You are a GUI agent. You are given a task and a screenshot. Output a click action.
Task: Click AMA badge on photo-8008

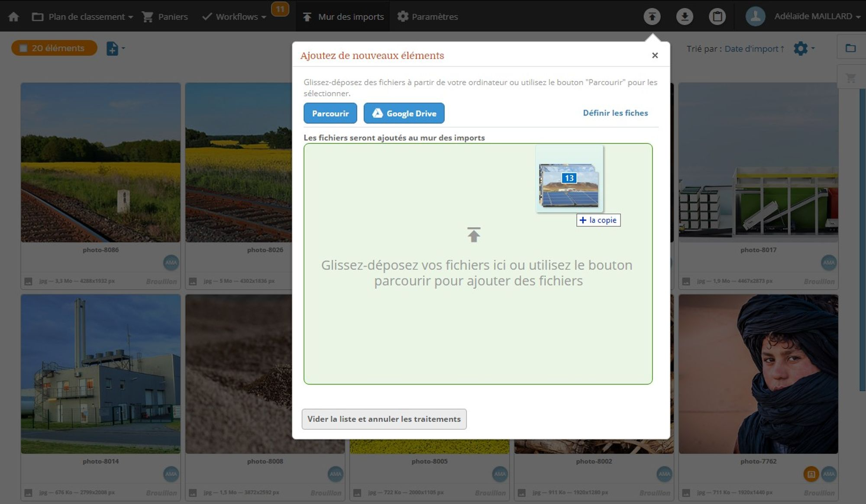336,474
